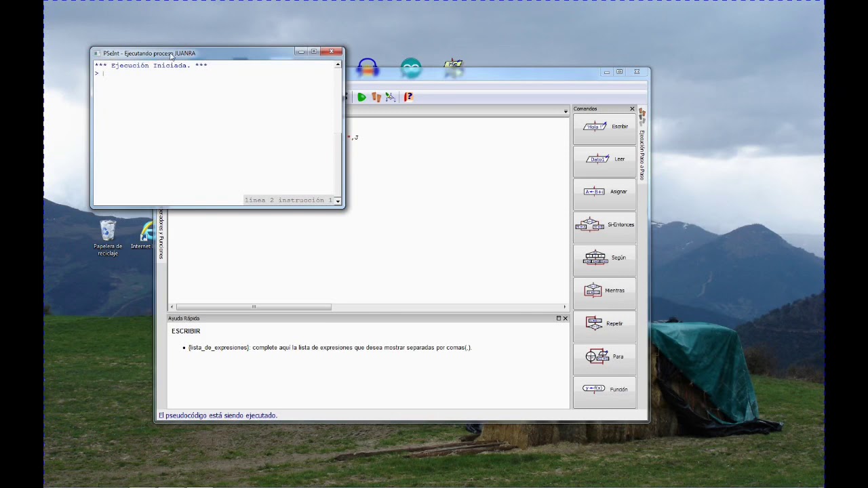The height and width of the screenshot is (488, 868).
Task: Close the execution console window
Action: click(332, 52)
